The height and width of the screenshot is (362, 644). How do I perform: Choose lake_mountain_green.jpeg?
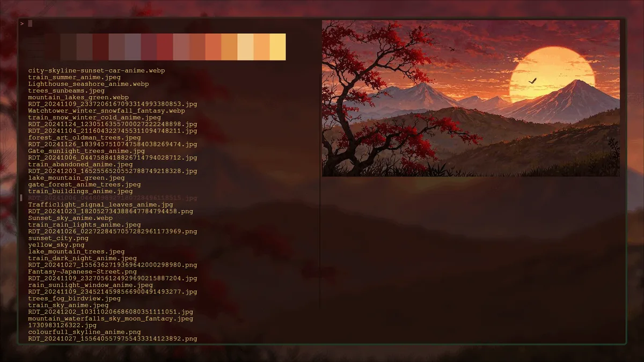click(x=76, y=178)
